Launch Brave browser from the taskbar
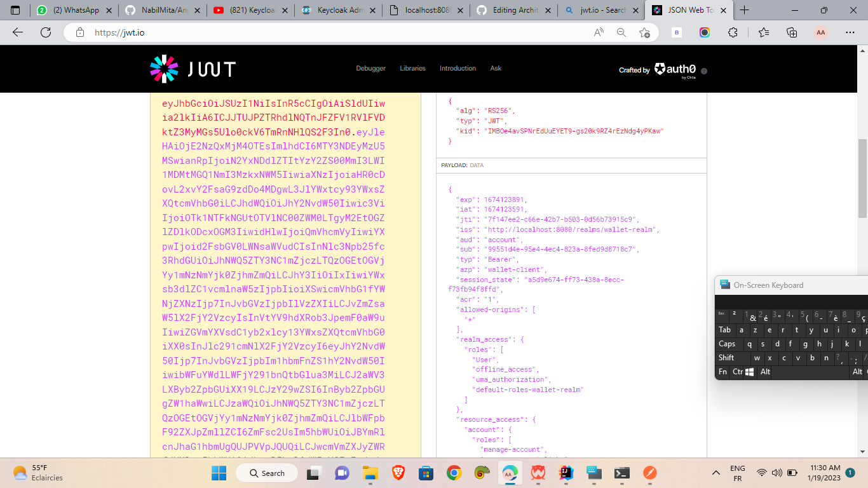 coord(398,473)
